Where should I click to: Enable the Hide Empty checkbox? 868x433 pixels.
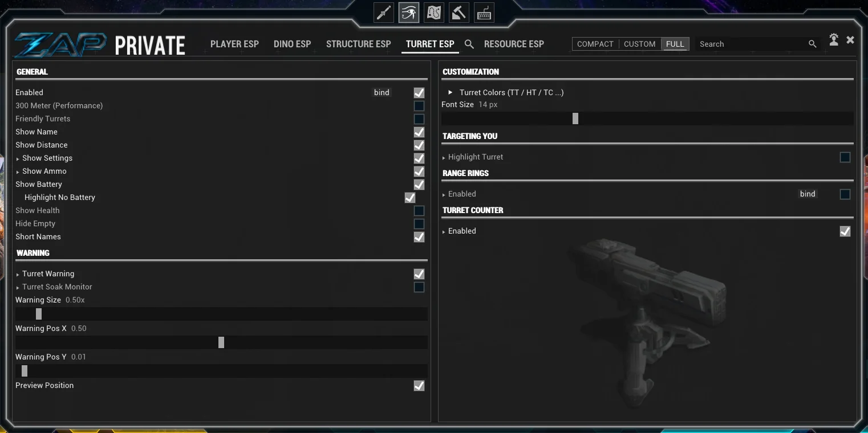pyautogui.click(x=419, y=223)
